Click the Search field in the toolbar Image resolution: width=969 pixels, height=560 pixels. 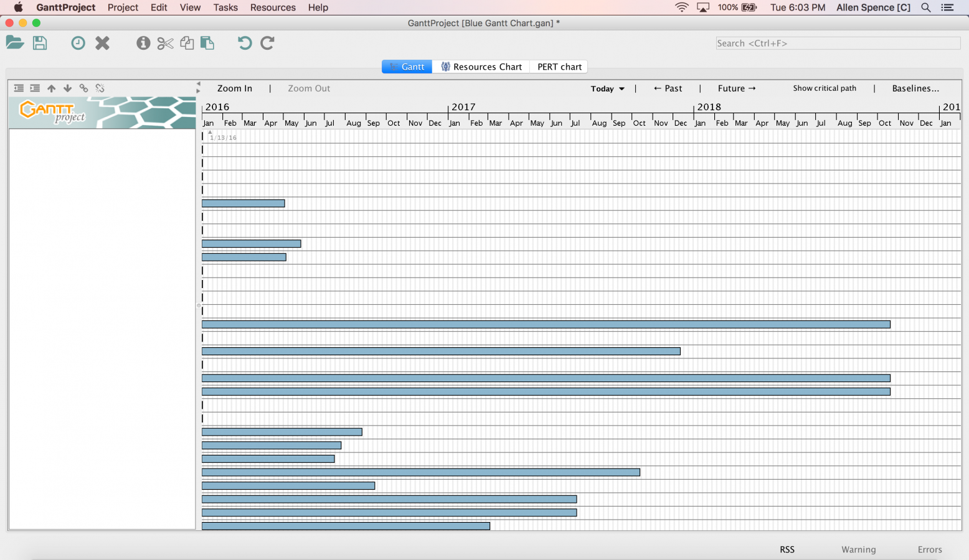click(838, 43)
